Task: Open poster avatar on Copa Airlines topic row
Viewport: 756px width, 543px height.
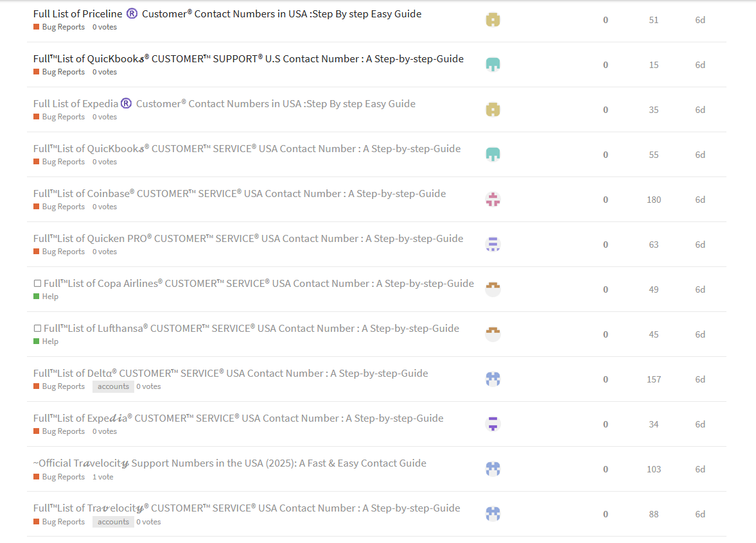Action: (x=493, y=289)
